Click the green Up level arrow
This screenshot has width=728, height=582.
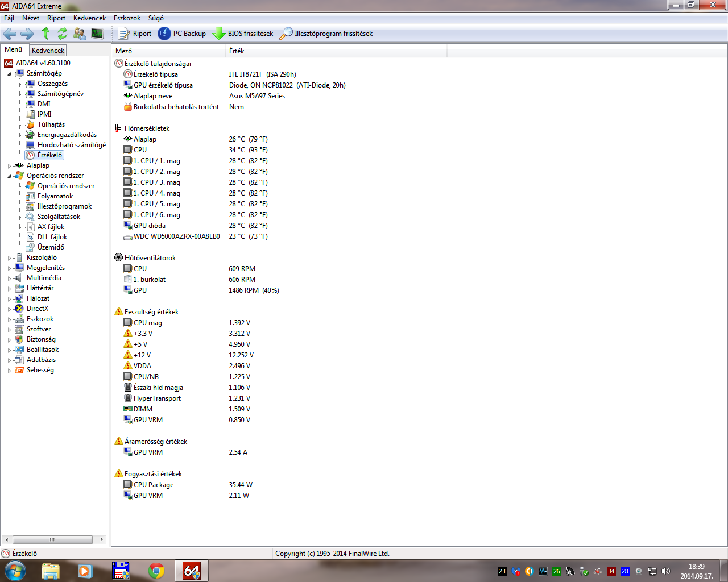[45, 34]
